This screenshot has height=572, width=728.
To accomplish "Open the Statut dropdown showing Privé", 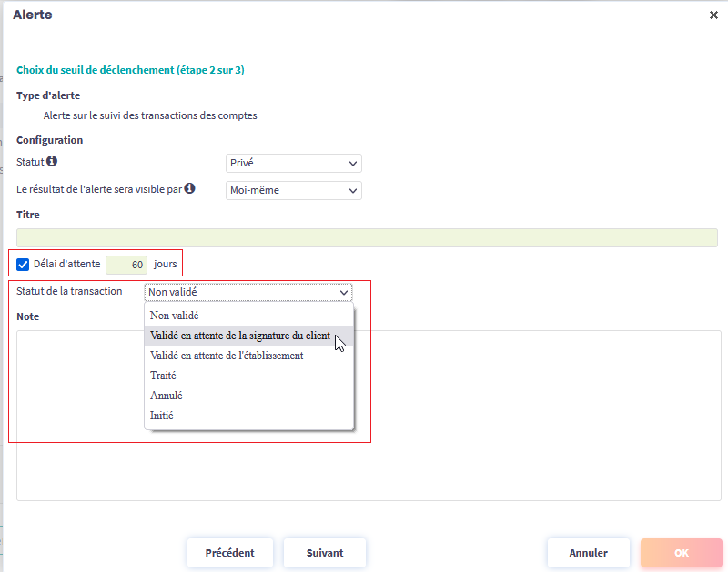I will point(293,164).
